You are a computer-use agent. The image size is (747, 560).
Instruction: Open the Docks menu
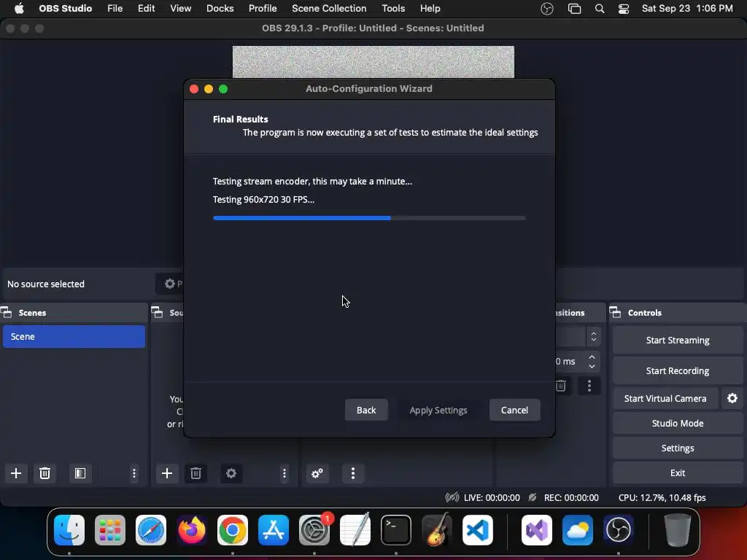pos(220,9)
